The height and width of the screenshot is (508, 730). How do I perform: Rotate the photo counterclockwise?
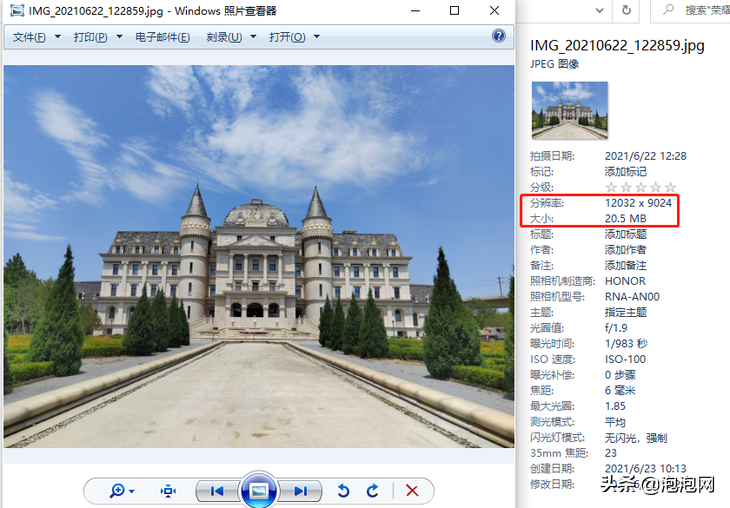pos(343,491)
